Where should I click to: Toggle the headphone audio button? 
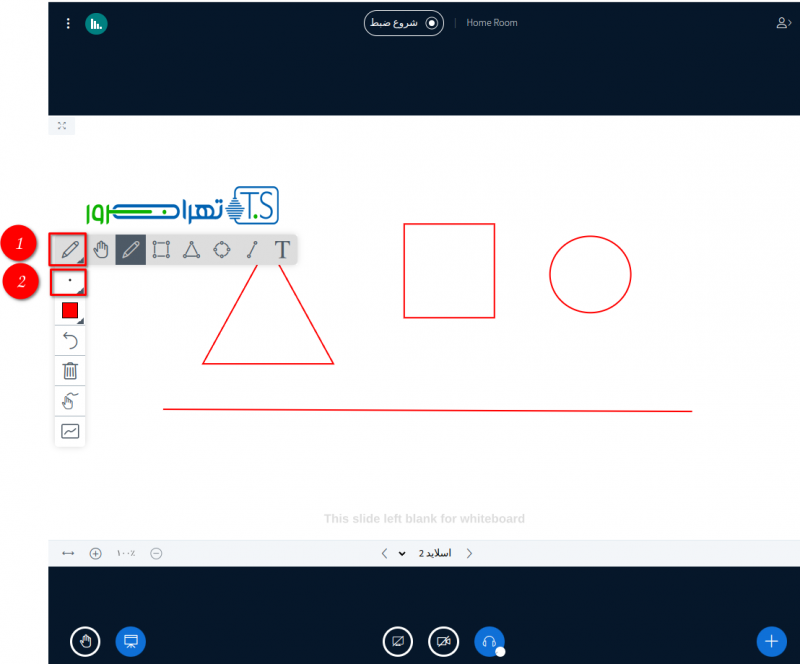point(488,640)
